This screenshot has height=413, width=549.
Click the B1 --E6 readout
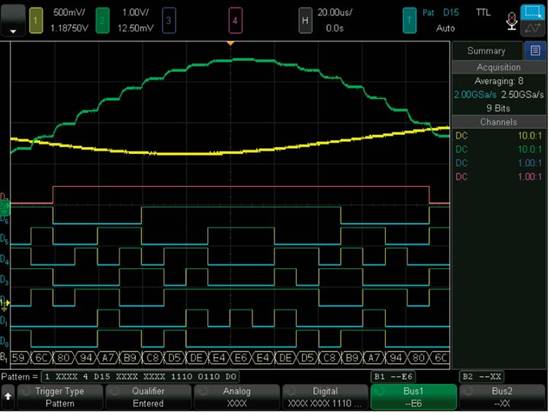(x=393, y=377)
